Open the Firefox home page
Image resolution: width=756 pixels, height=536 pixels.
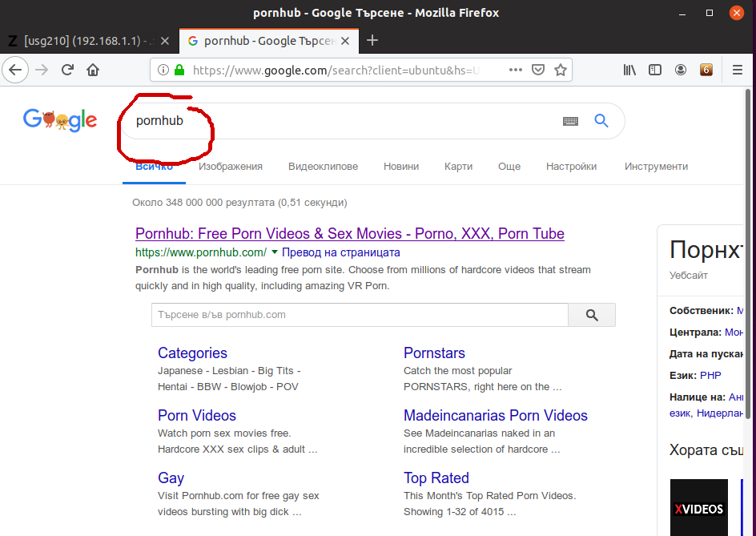point(93,70)
